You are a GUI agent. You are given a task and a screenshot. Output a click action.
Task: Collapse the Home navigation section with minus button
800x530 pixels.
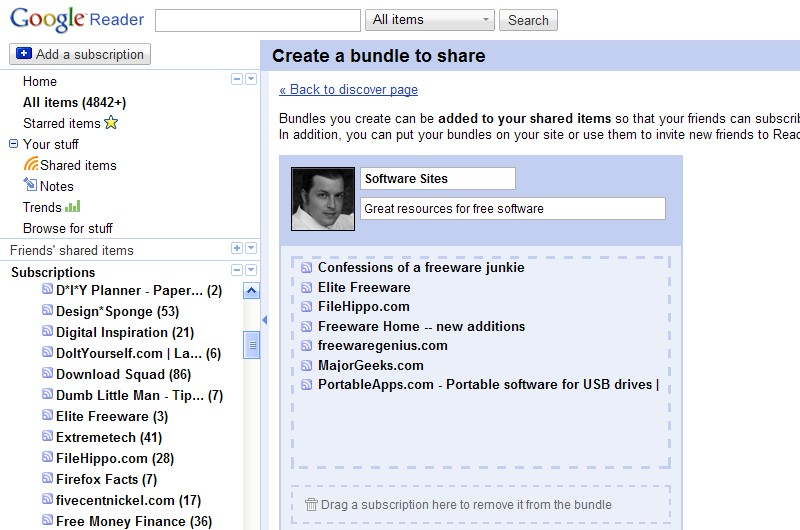pos(237,79)
